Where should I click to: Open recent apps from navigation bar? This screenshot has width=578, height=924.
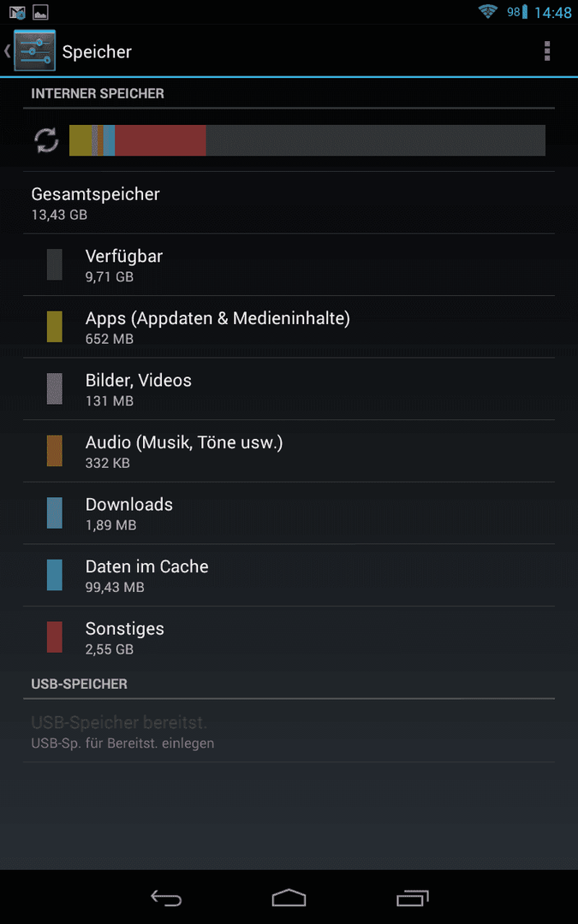(412, 897)
